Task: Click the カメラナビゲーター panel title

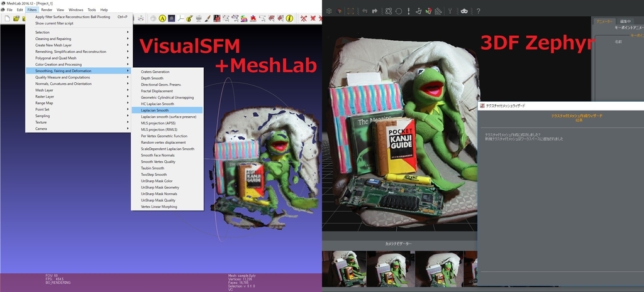Action: 398,244
